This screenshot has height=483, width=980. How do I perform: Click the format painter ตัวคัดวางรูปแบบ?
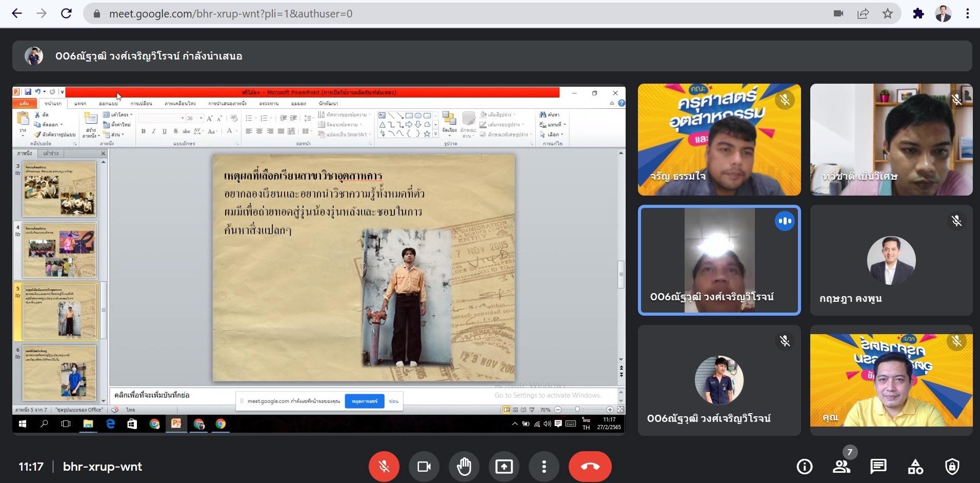click(55, 134)
